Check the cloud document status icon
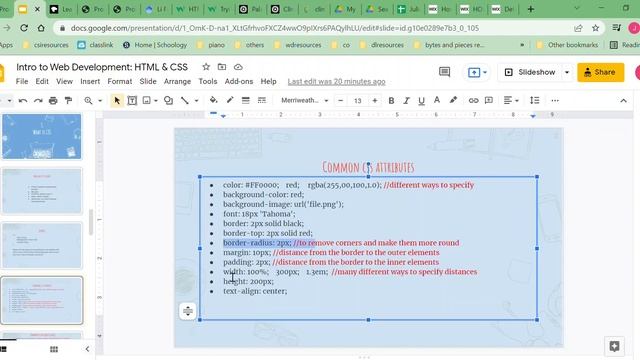 pos(238,67)
